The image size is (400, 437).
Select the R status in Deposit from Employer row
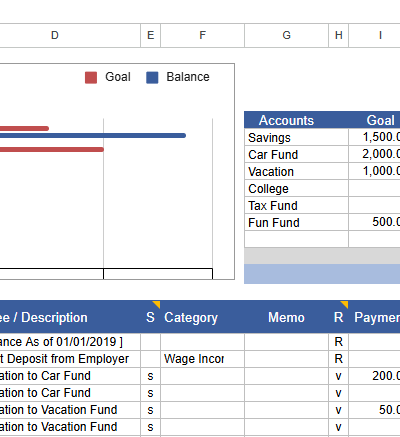click(339, 359)
